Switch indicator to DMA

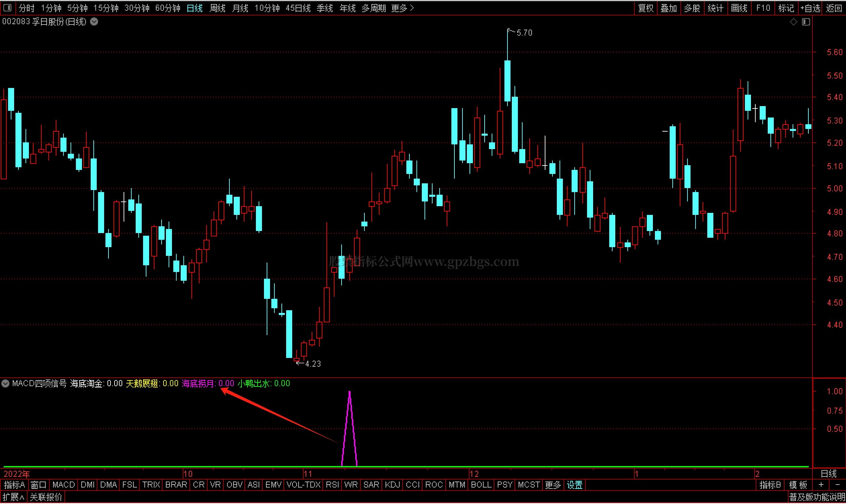pyautogui.click(x=108, y=486)
